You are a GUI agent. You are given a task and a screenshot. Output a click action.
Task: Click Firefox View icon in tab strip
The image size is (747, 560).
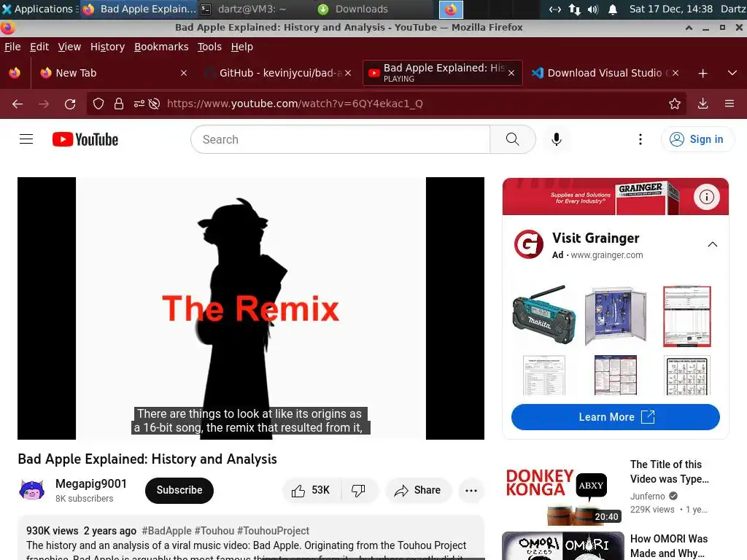coord(15,73)
